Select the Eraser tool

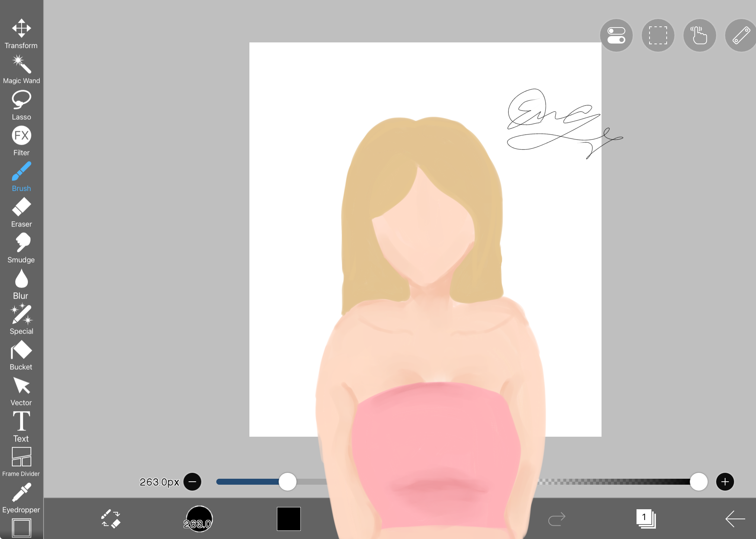tap(21, 212)
